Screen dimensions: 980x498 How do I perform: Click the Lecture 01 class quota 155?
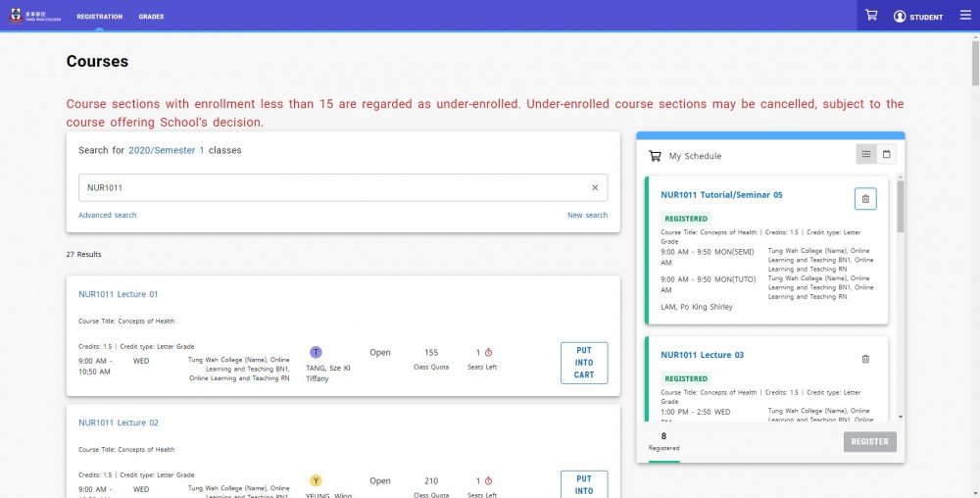(x=431, y=352)
